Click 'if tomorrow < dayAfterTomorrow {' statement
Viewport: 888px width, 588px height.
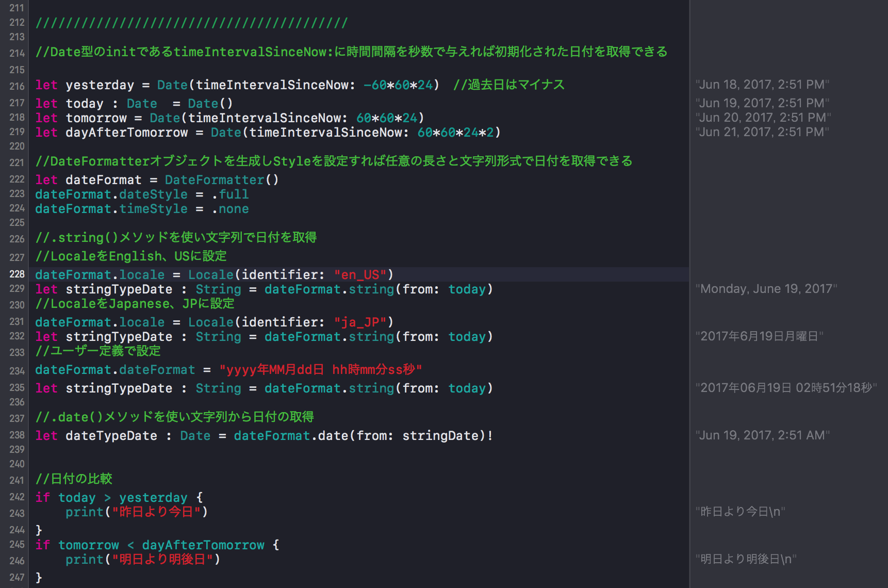pyautogui.click(x=157, y=545)
